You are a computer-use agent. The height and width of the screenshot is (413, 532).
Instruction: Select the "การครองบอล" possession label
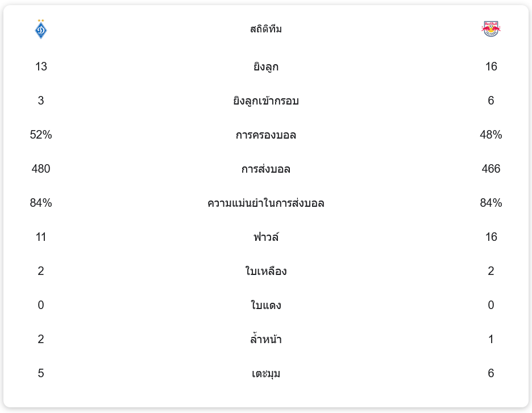tap(266, 135)
